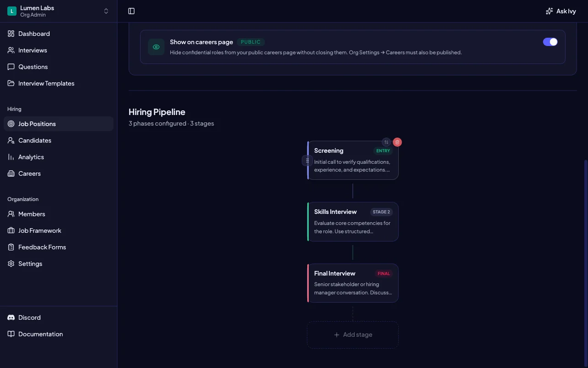Collapse the sidebar using the panel icon

pyautogui.click(x=131, y=11)
